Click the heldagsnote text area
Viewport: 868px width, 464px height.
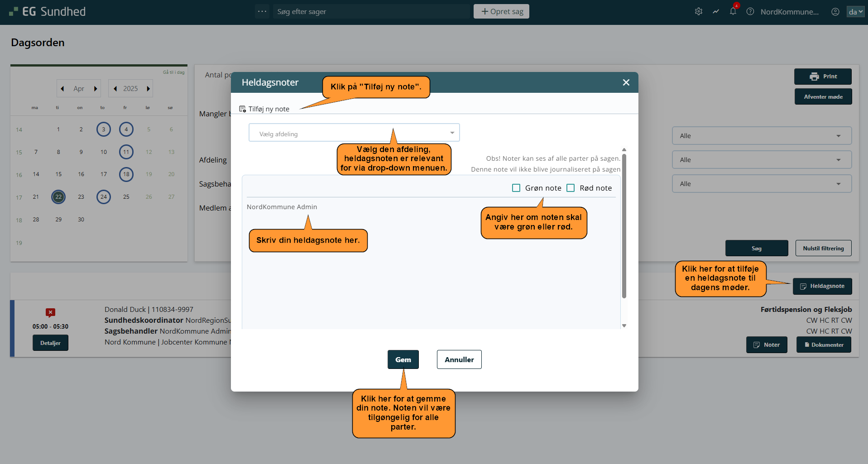click(x=430, y=281)
